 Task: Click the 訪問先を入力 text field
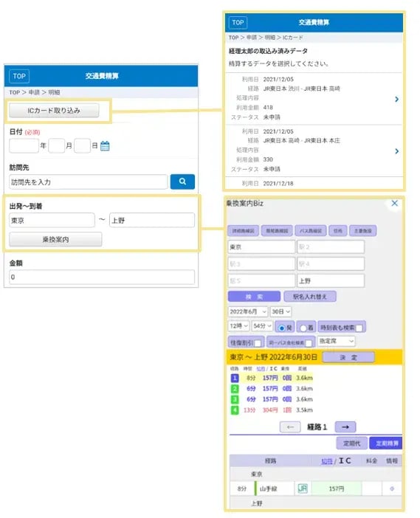pyautogui.click(x=89, y=182)
